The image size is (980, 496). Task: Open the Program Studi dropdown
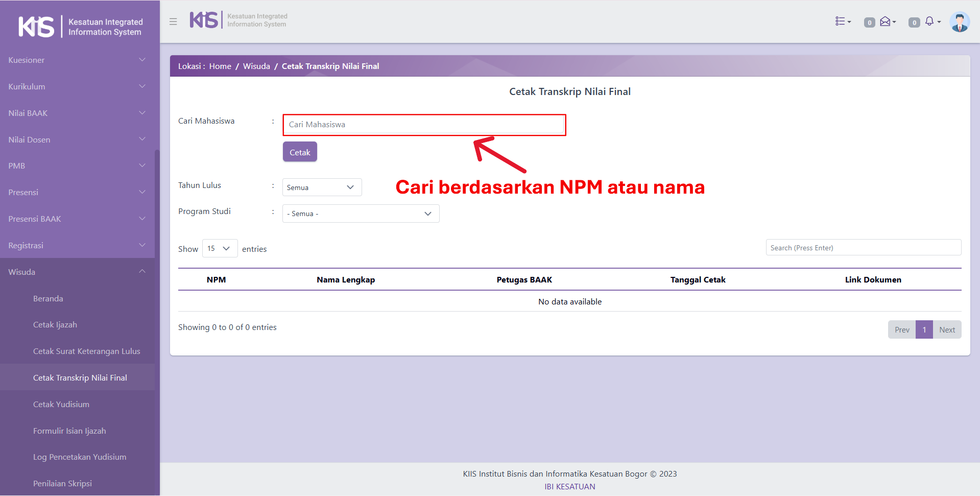[361, 214]
